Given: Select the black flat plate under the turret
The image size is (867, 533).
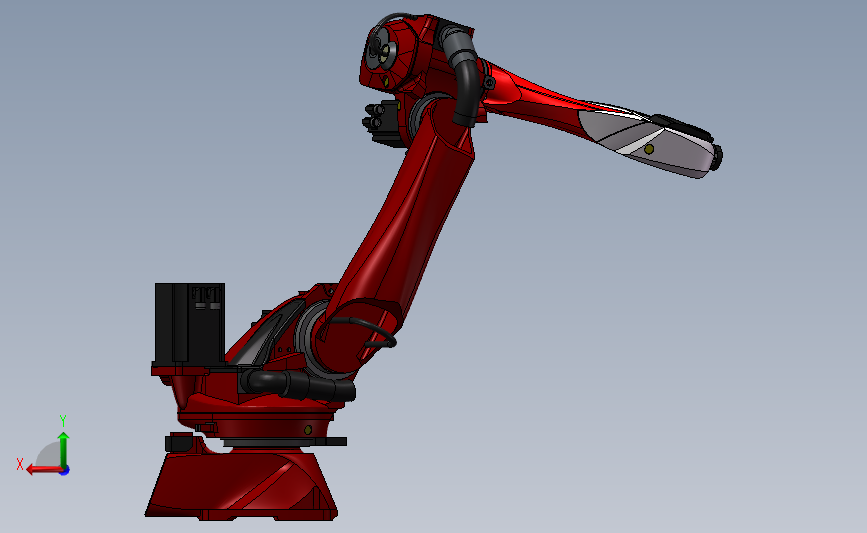Looking at the screenshot, I should click(x=285, y=442).
